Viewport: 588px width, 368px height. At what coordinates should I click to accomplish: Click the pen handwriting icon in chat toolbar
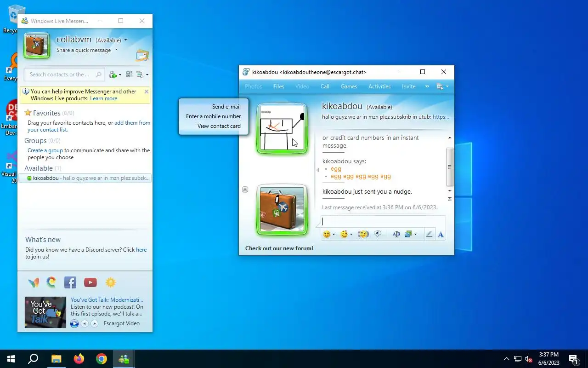pos(429,234)
